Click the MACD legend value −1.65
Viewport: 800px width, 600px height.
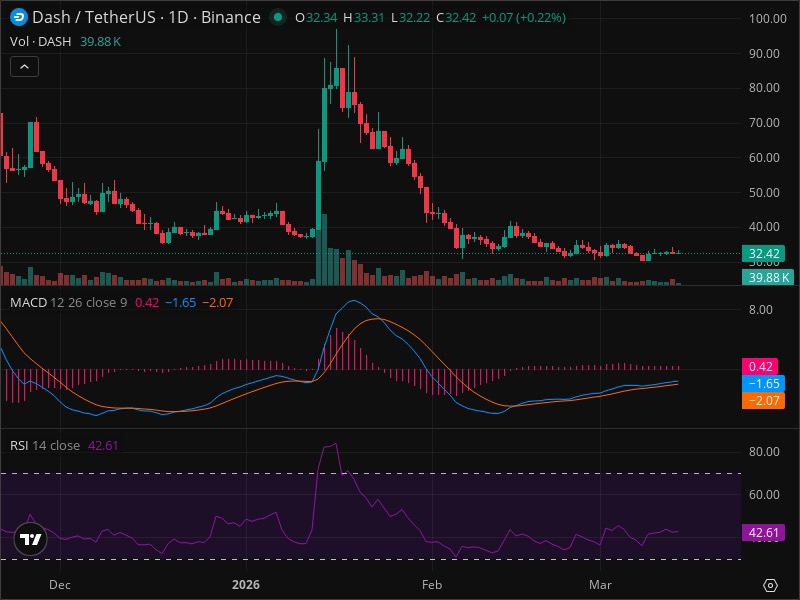(x=181, y=303)
